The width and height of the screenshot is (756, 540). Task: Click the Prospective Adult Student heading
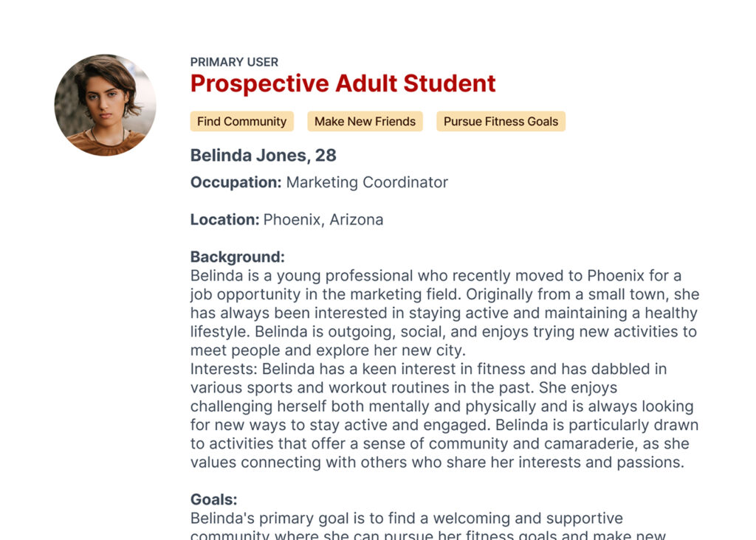pyautogui.click(x=343, y=84)
